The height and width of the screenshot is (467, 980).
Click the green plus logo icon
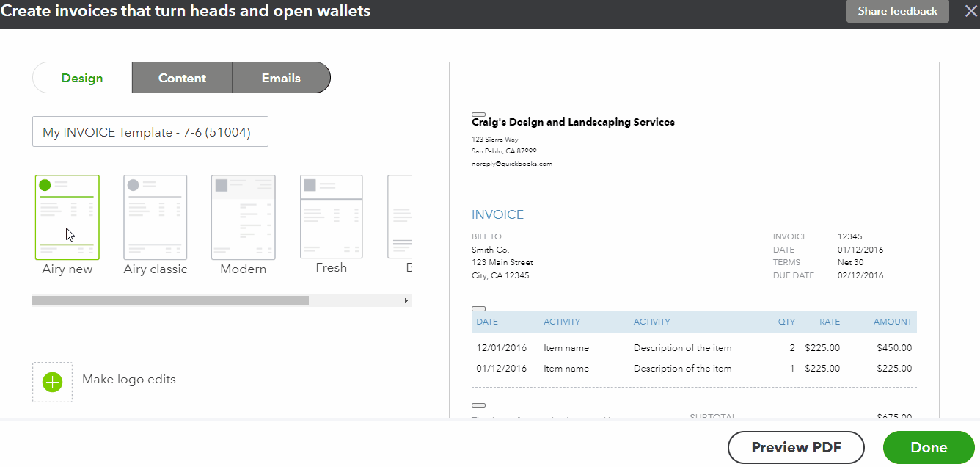(x=53, y=382)
